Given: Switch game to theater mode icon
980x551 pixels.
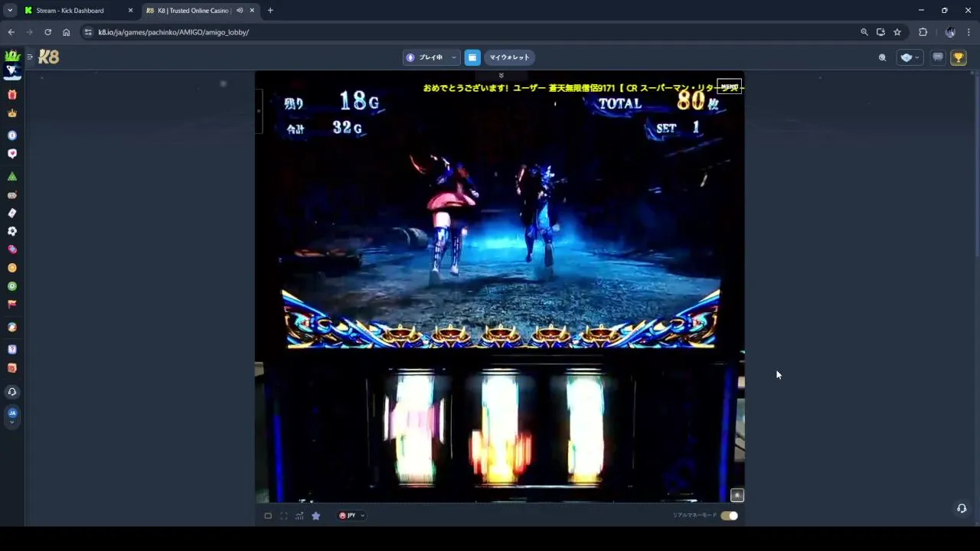Looking at the screenshot, I should click(x=268, y=516).
